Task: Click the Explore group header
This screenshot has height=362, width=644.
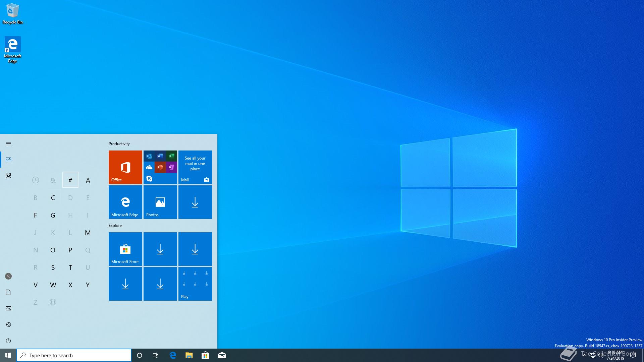Action: pyautogui.click(x=115, y=225)
